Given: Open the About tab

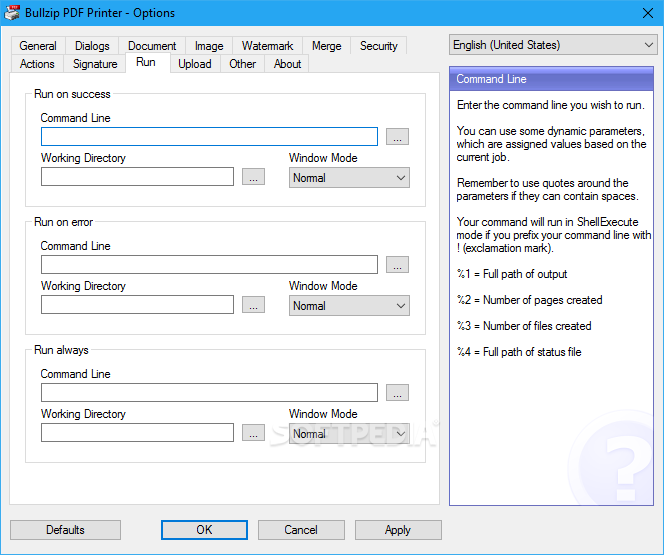Looking at the screenshot, I should pos(287,64).
